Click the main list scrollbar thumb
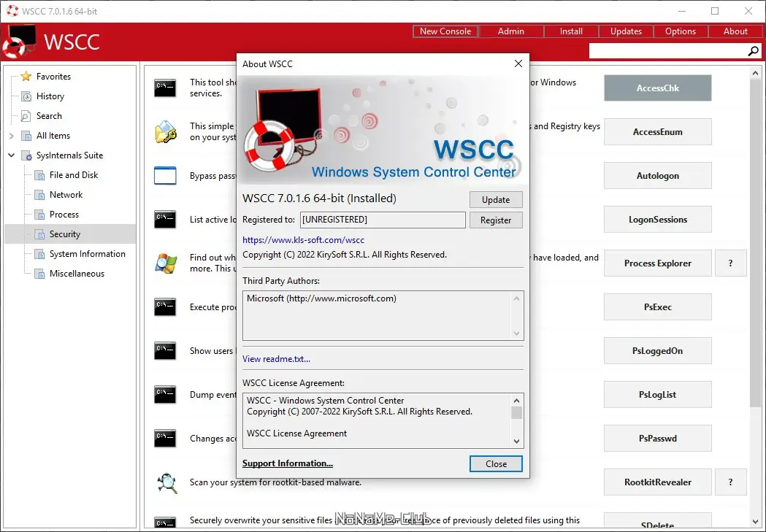 click(x=755, y=244)
